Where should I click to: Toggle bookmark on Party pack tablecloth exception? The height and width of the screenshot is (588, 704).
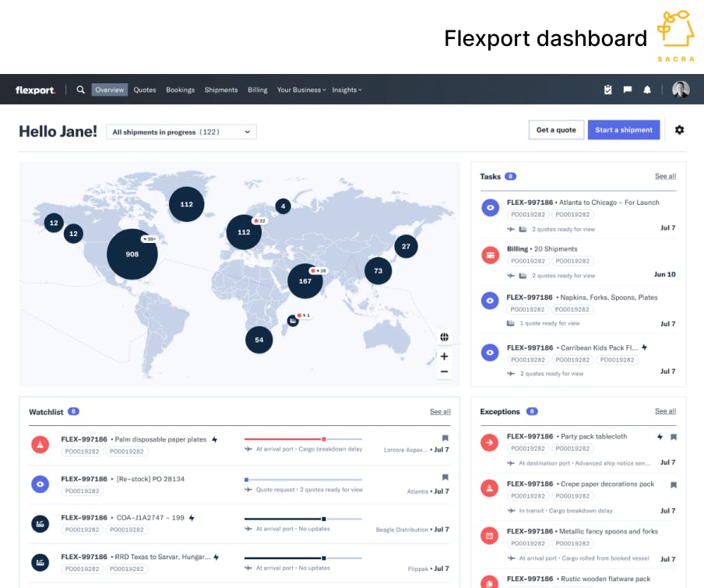pyautogui.click(x=674, y=437)
